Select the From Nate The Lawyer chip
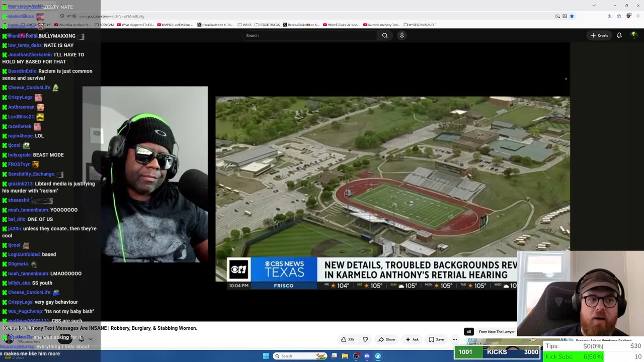Image resolution: width=644 pixels, height=362 pixels. click(497, 332)
